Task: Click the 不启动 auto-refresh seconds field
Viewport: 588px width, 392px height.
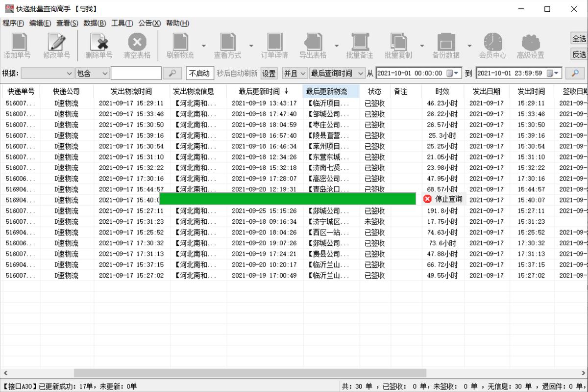Action: [x=199, y=73]
